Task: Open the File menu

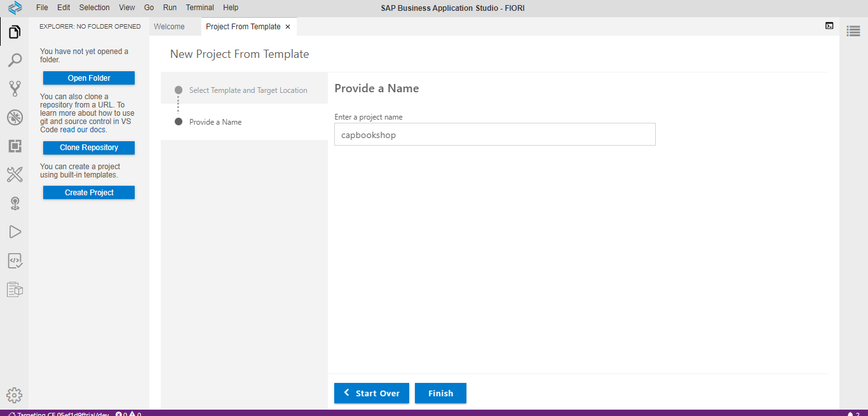Action: (x=42, y=8)
